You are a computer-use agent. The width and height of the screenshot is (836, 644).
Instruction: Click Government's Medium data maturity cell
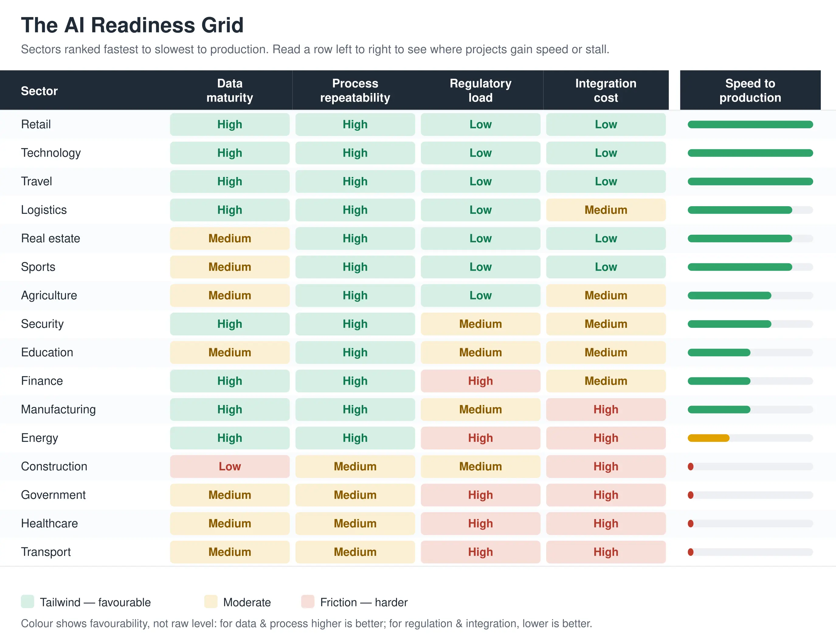(x=230, y=495)
